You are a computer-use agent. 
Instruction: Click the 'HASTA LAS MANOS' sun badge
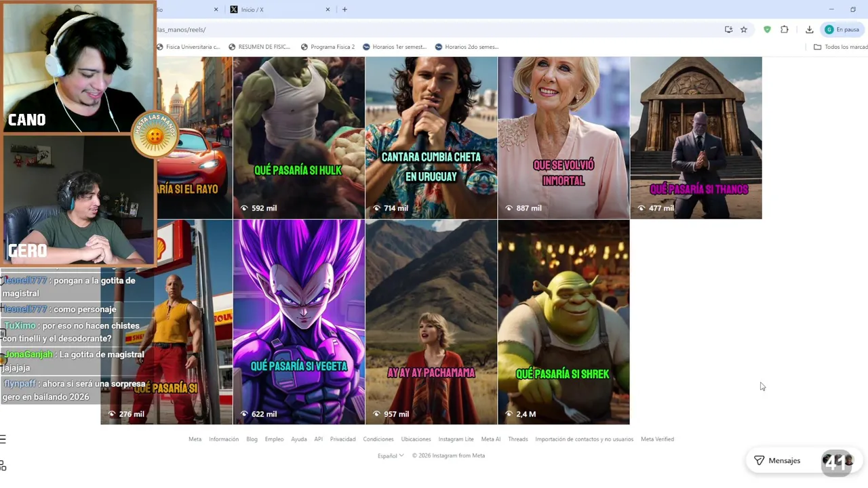[x=155, y=136]
